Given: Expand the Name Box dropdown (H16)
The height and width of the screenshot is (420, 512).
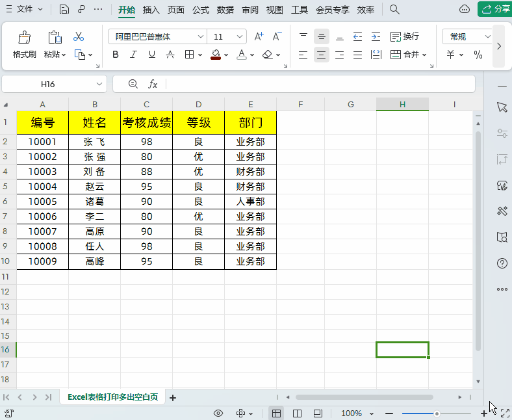Looking at the screenshot, I should tap(99, 84).
